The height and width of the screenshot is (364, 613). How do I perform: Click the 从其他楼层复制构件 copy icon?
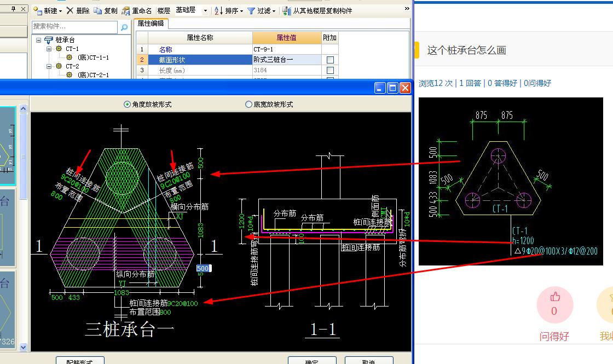(x=287, y=10)
